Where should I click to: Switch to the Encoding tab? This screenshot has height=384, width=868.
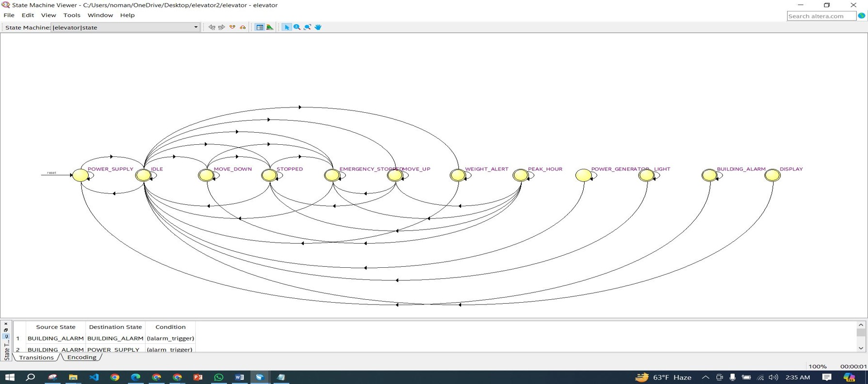coord(81,357)
